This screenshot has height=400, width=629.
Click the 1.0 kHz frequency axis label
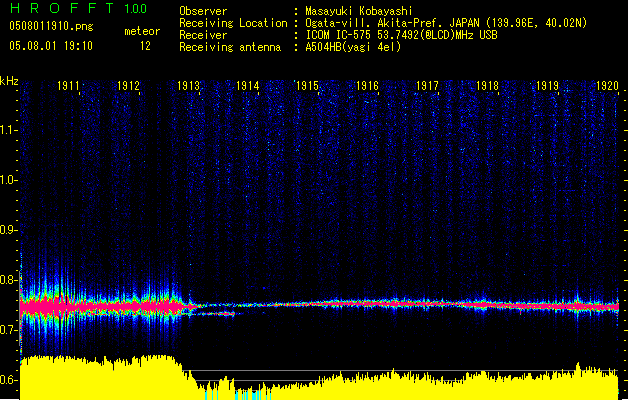tap(8, 180)
